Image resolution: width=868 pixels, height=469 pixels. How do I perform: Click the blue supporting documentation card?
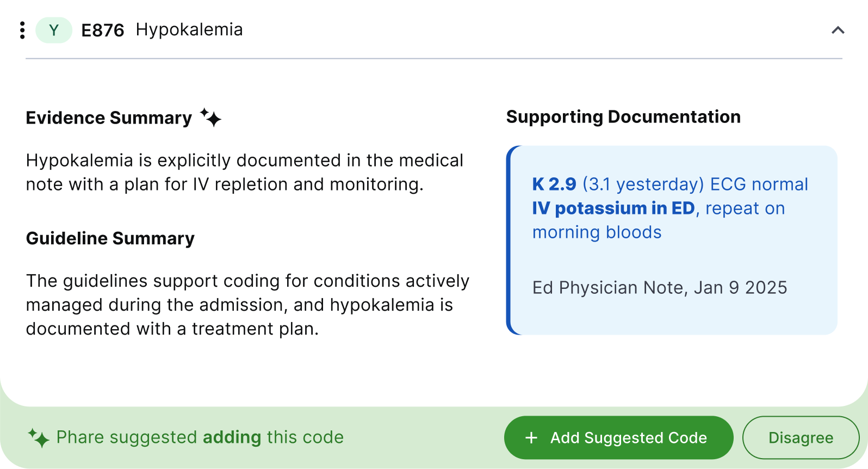point(672,240)
